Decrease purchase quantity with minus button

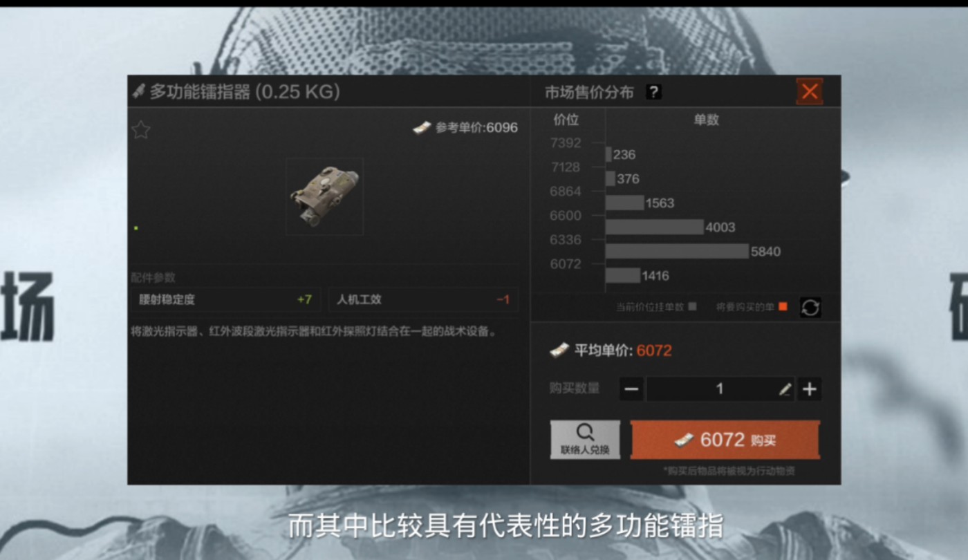(631, 389)
